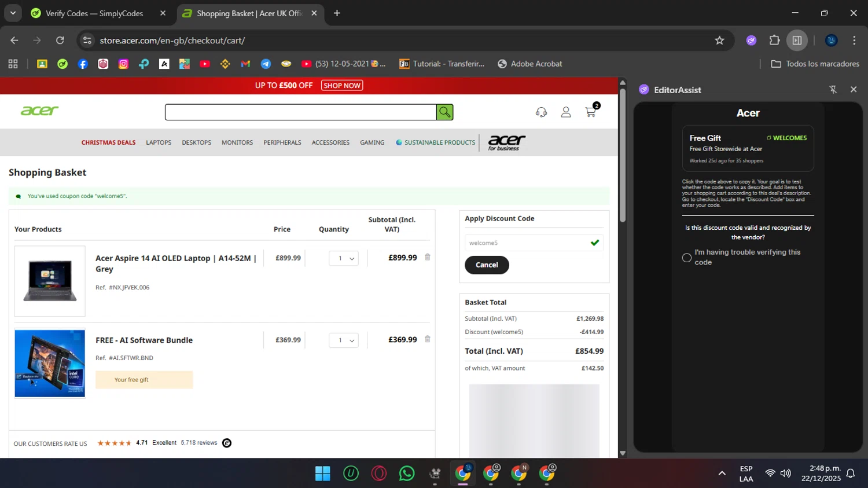Click the SHOP NOW banner button
Image resolution: width=868 pixels, height=488 pixels.
(342, 86)
